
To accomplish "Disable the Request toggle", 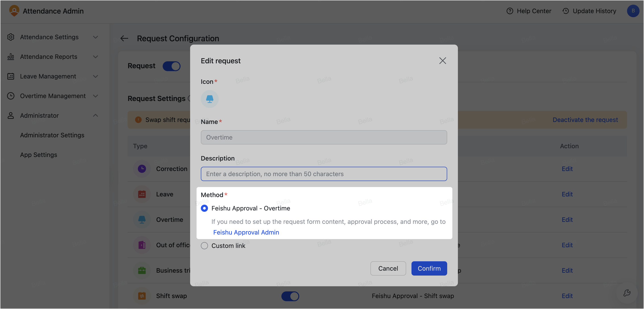I will [172, 66].
